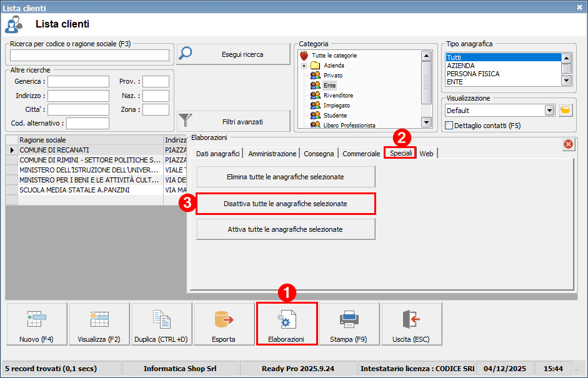Select the Web tab

426,153
